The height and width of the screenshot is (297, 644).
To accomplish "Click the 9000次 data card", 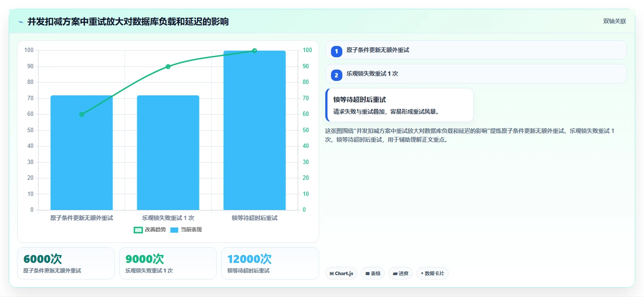I will click(168, 263).
